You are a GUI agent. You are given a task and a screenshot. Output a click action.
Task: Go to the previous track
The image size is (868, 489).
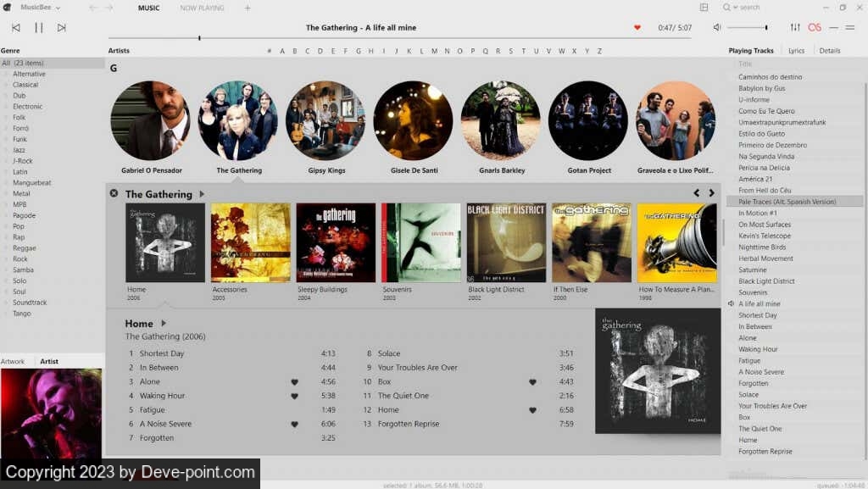[x=15, y=28]
